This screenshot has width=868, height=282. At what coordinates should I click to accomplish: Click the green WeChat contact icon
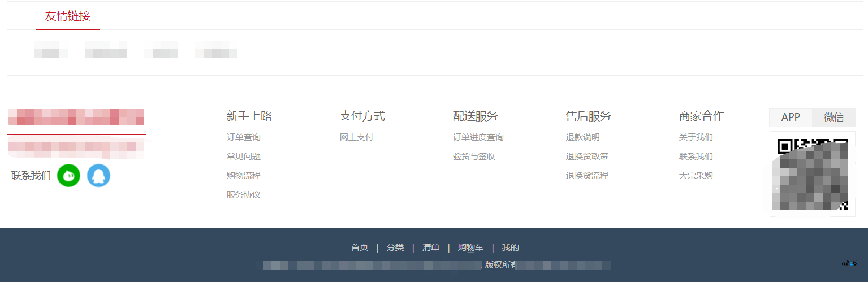69,176
